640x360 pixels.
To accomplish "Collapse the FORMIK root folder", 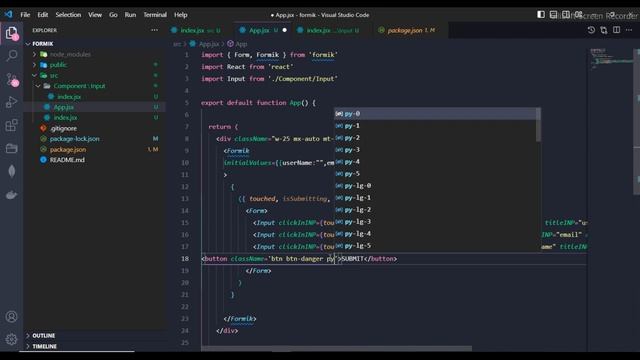I will pos(28,44).
